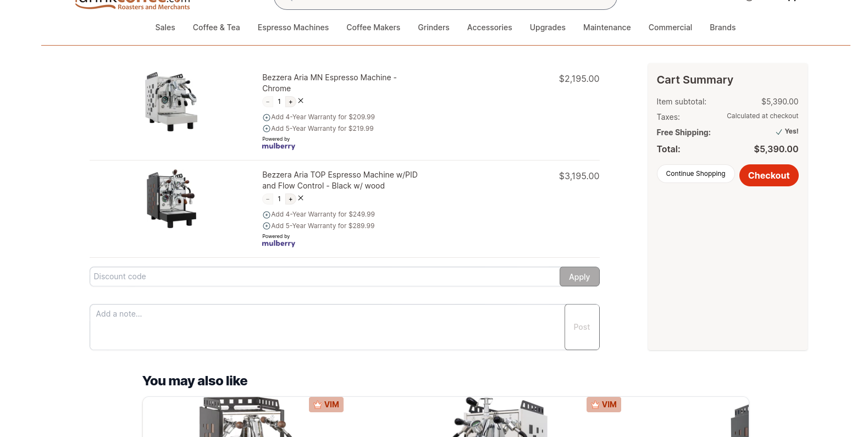Decrease quantity of Bezzera Aria MN Chrome
Viewport: 868px width, 437px height.
coord(268,102)
